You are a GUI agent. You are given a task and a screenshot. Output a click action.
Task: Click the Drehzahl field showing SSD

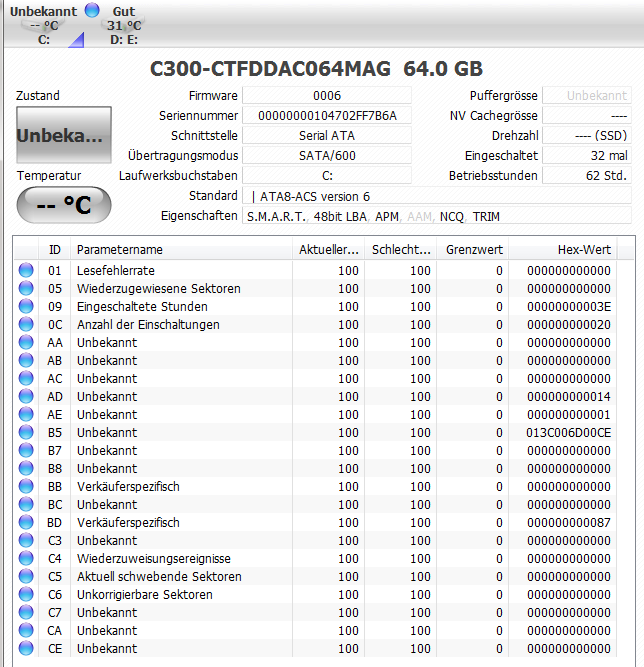(x=587, y=135)
